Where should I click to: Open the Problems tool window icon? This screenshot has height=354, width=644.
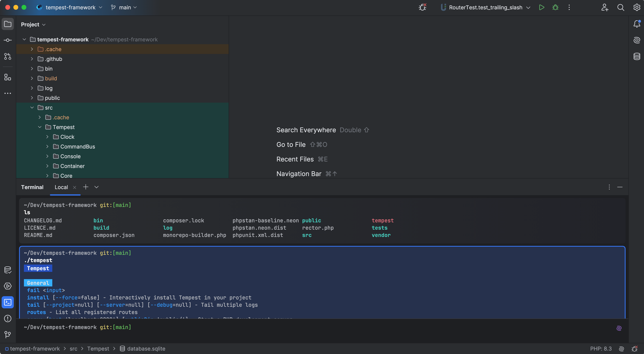click(x=8, y=318)
